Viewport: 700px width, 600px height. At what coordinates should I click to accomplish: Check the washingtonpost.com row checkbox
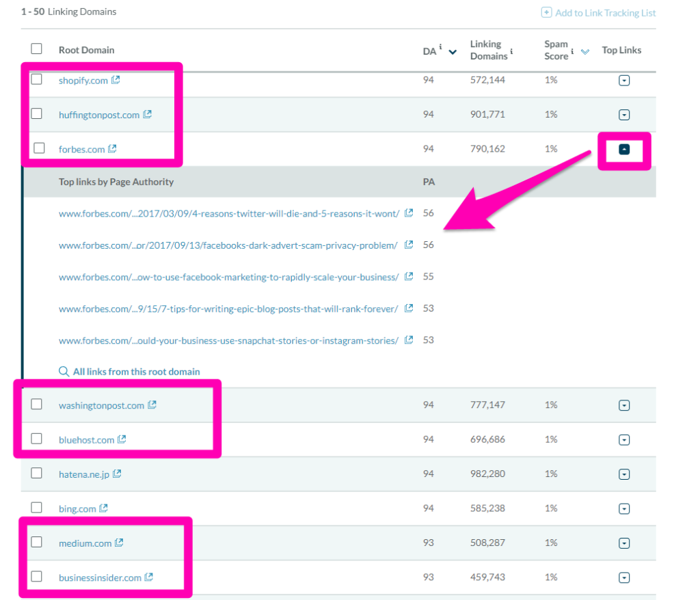coord(37,404)
